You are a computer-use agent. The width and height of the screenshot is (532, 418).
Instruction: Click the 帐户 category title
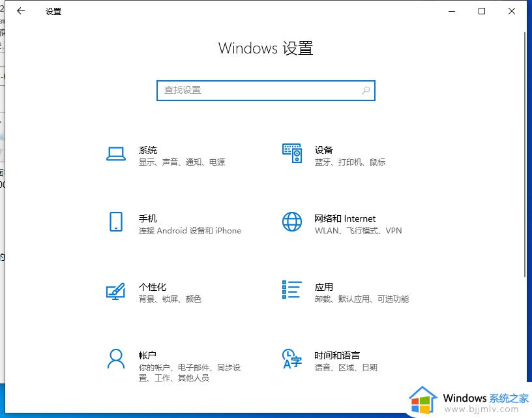click(x=147, y=355)
